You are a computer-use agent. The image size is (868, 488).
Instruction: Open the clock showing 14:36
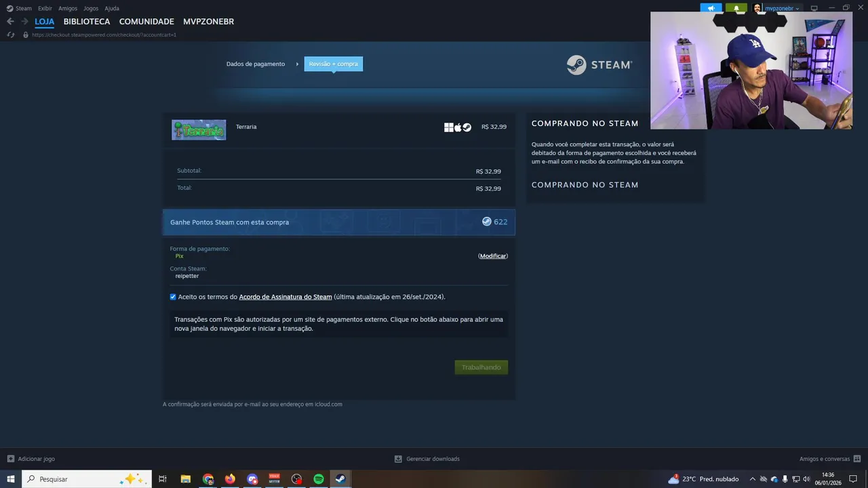coord(828,479)
